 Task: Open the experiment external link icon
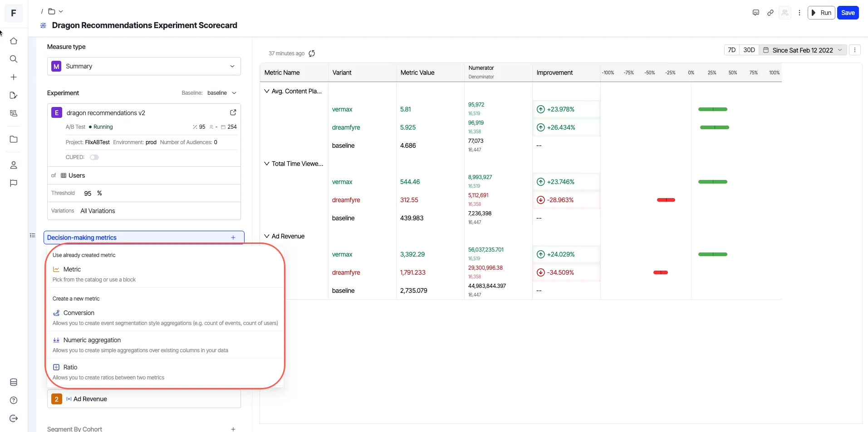point(233,112)
